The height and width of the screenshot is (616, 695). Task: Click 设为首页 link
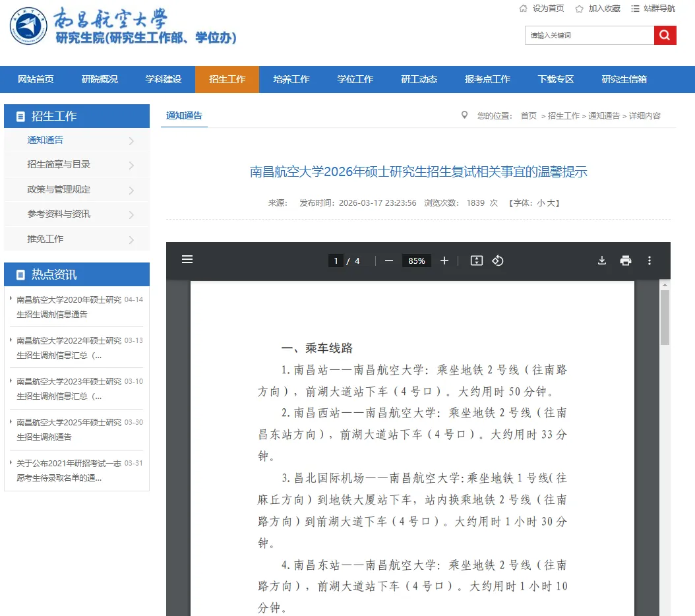tap(549, 9)
